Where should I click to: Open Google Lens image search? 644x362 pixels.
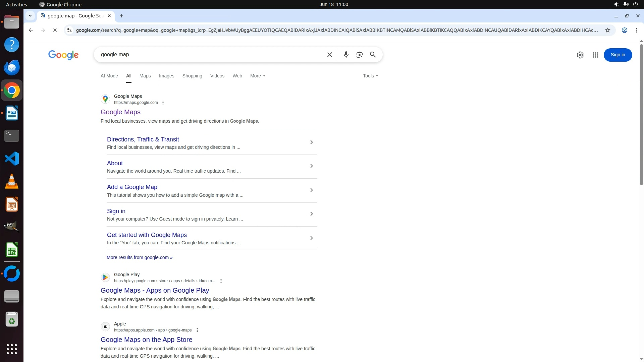click(359, 55)
